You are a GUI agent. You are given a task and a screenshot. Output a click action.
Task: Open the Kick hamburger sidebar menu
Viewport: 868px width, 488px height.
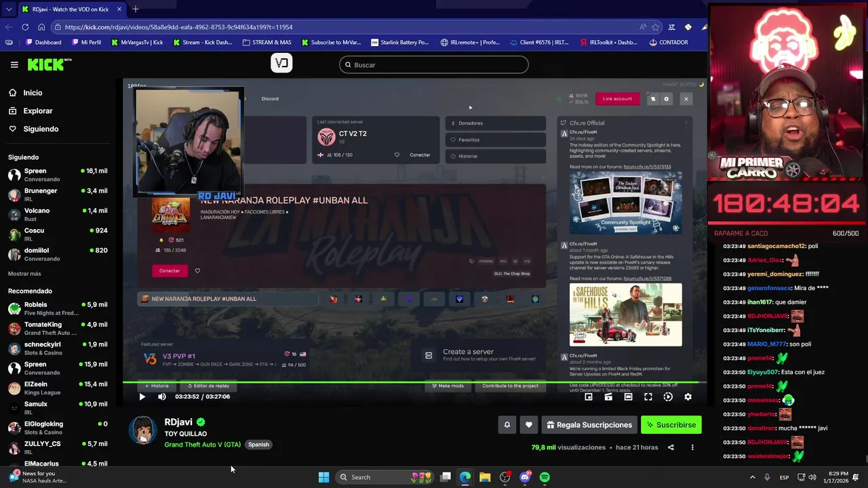coord(14,64)
